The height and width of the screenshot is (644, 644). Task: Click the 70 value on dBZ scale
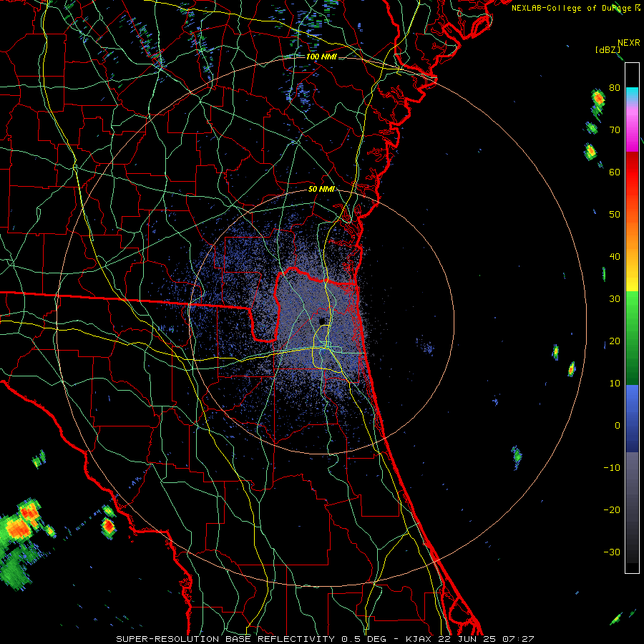615,130
